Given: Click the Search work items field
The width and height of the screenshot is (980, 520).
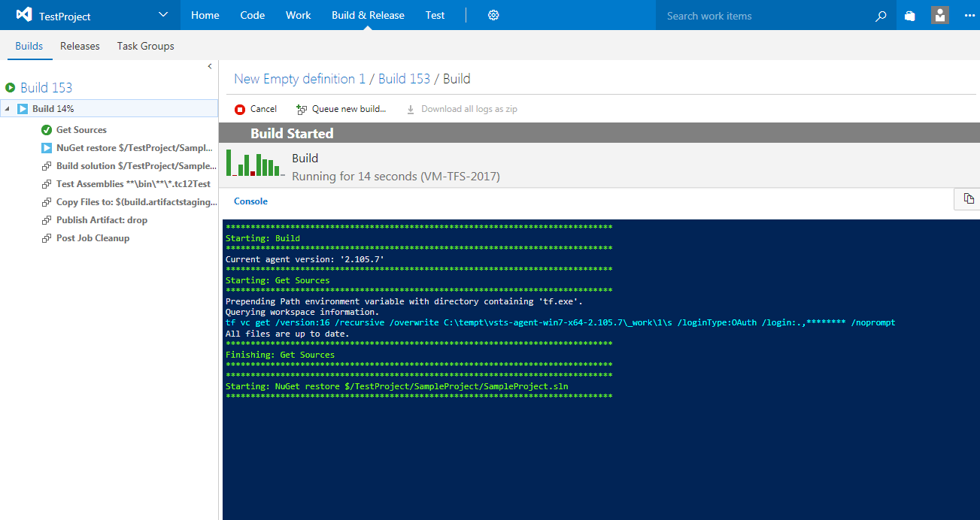Looking at the screenshot, I should 763,16.
